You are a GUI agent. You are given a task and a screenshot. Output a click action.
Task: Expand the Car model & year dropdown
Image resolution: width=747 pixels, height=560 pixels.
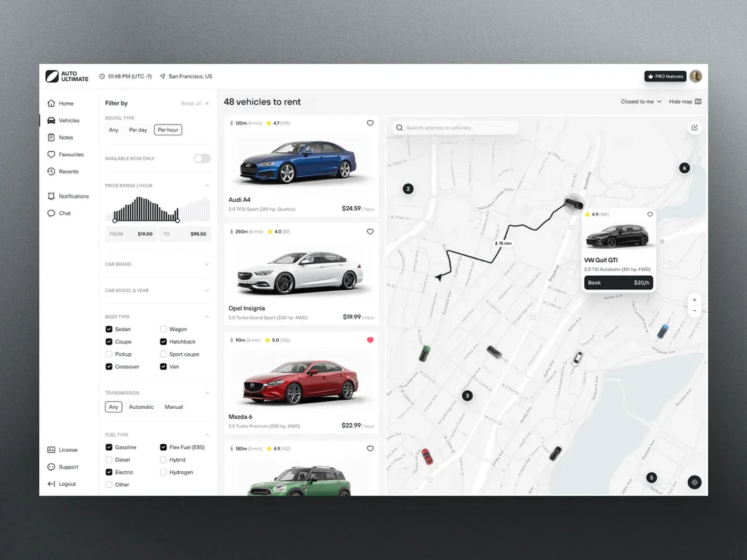tap(207, 291)
